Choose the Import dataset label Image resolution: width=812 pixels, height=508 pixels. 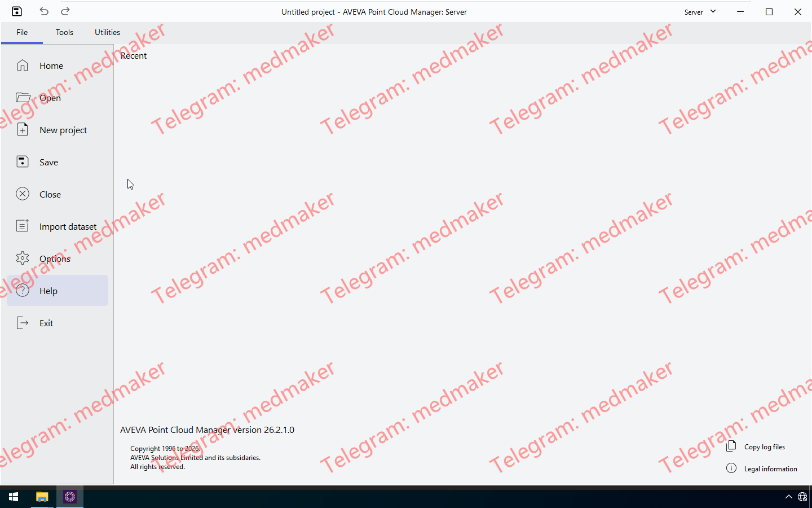[x=68, y=227]
